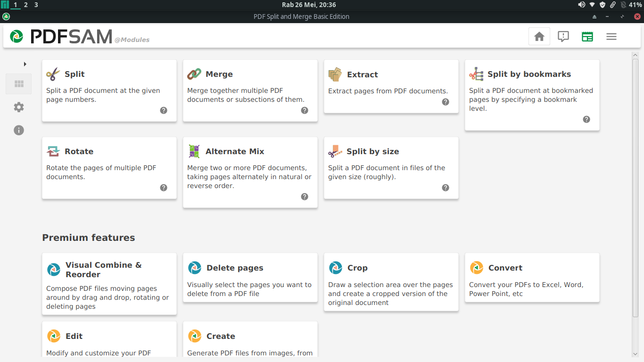This screenshot has width=644, height=362.
Task: Show help for the Rotate module
Action: pyautogui.click(x=164, y=188)
